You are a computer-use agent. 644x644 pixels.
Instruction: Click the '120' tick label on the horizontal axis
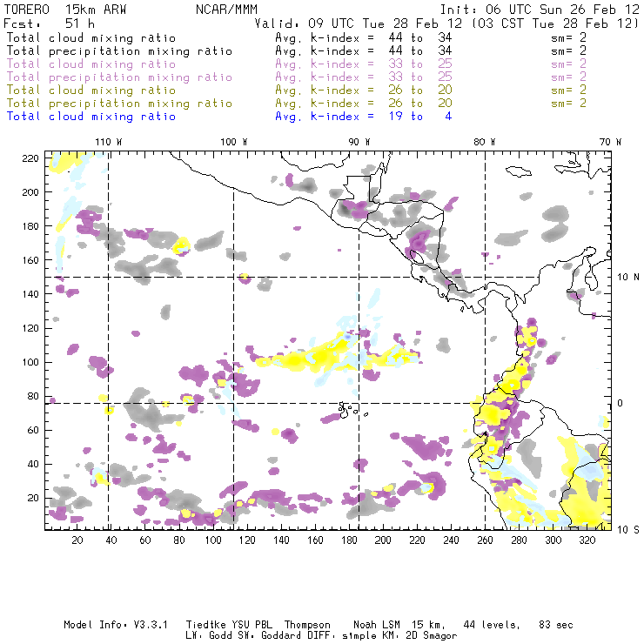[247, 540]
